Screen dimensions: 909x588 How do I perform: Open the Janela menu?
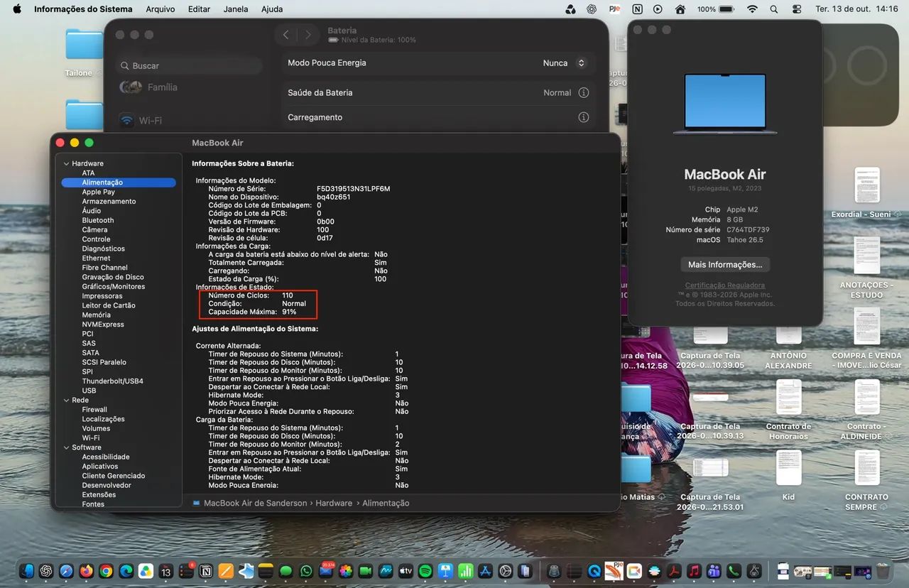coord(236,9)
